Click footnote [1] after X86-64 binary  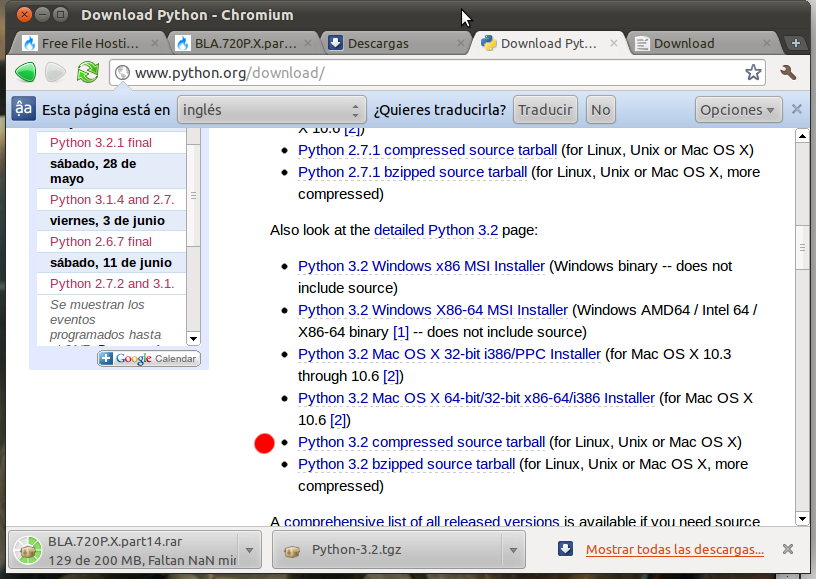coord(401,332)
